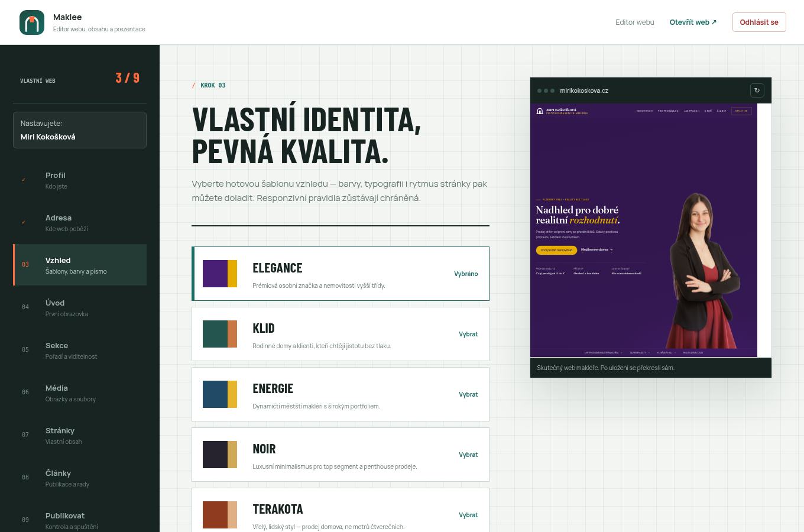Choose Vybrat for the Terakota template
The height and width of the screenshot is (532, 804).
[468, 515]
